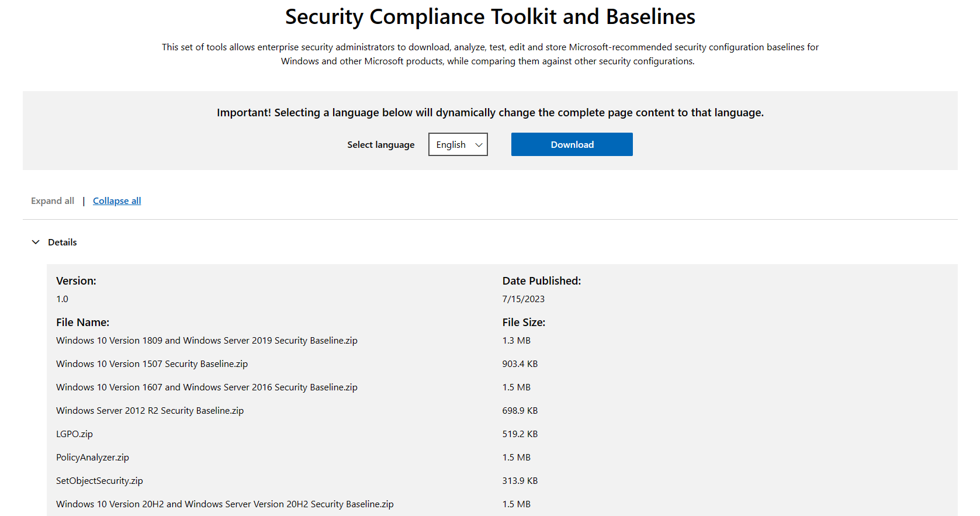980x516 pixels.
Task: Click the 7/15/2023 published date value
Action: (524, 299)
